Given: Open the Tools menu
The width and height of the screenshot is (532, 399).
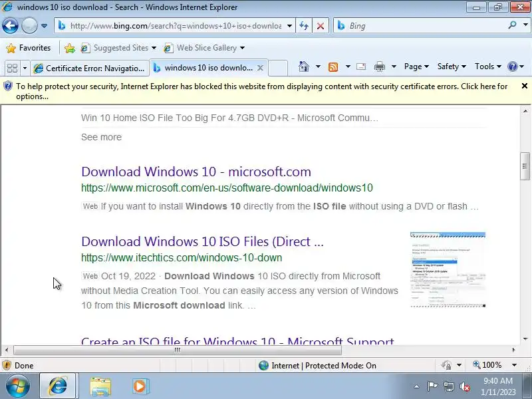Looking at the screenshot, I should (x=488, y=66).
